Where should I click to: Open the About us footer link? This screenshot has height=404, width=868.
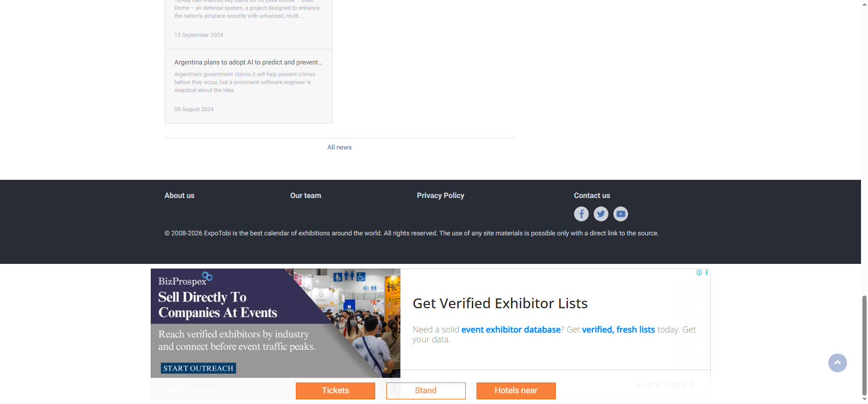(179, 196)
